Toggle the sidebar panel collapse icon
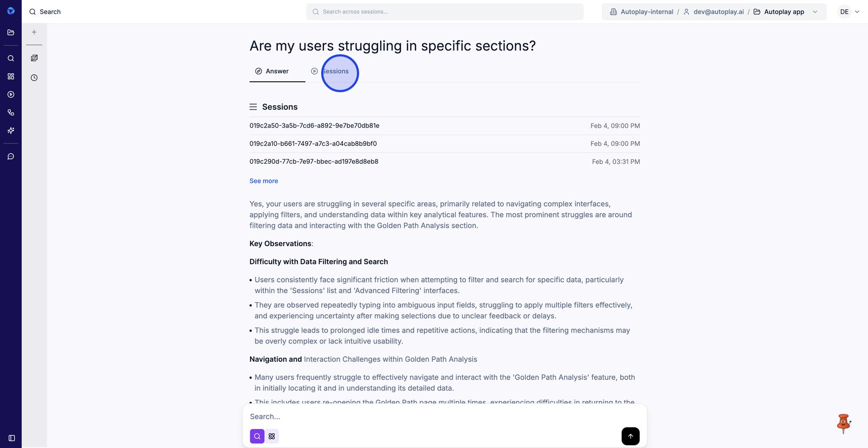This screenshot has width=868, height=448. tap(11, 438)
